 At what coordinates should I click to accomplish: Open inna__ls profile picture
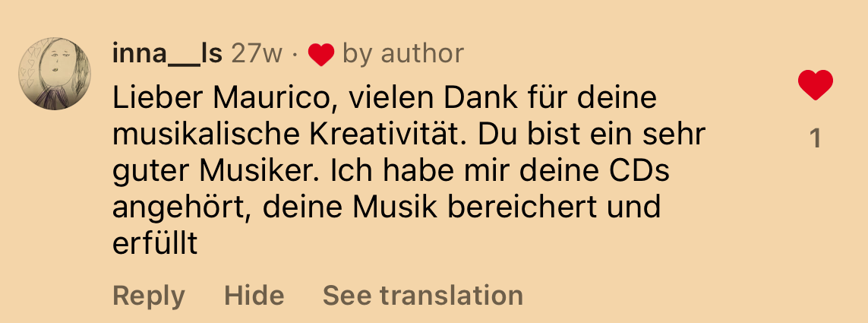pos(54,74)
